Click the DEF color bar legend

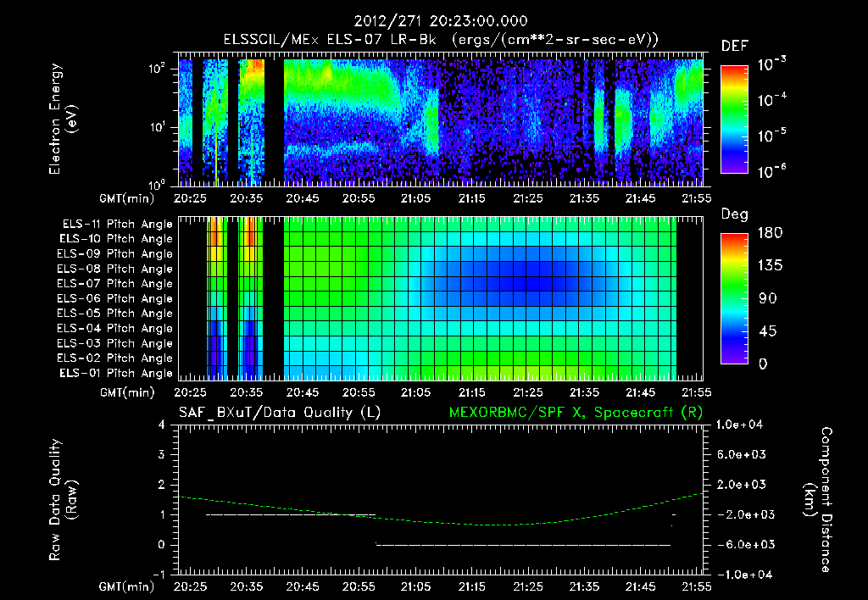coord(734,119)
